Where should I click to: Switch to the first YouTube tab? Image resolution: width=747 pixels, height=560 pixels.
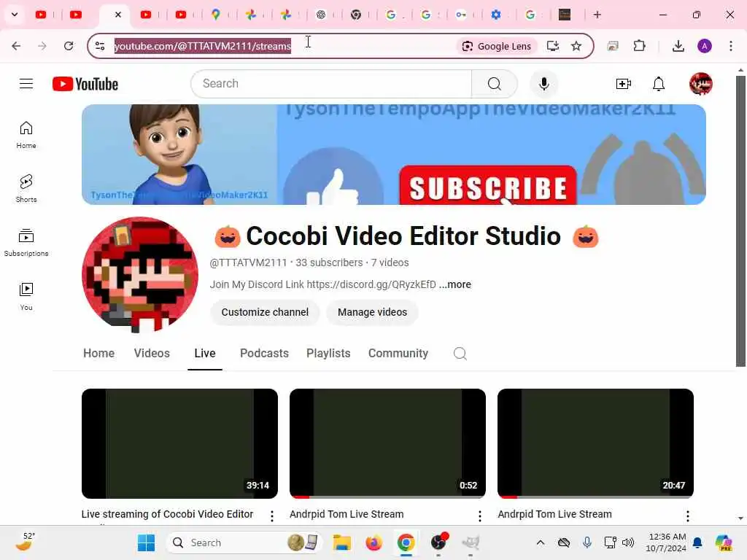pyautogui.click(x=42, y=15)
